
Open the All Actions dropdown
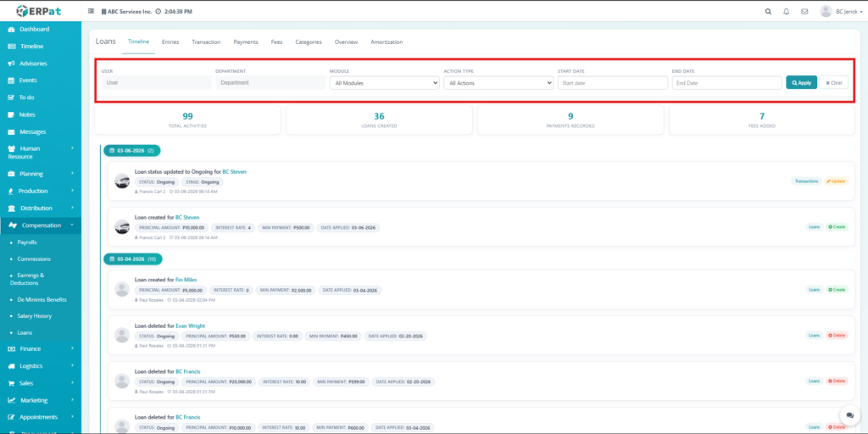point(498,83)
